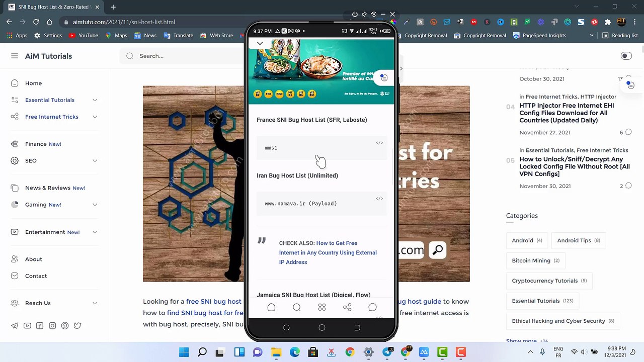Screen dimensions: 644x362
Task: Tap the share icon in phone bottom bar
Action: click(x=347, y=307)
